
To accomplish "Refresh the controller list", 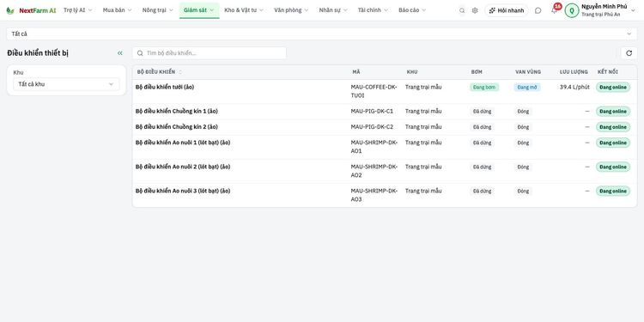I will coord(629,53).
